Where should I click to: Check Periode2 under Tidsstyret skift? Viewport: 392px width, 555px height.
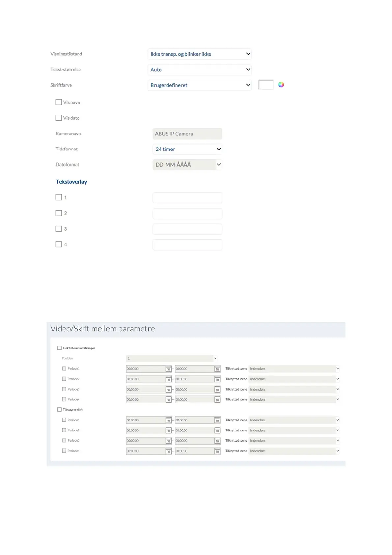(64, 430)
